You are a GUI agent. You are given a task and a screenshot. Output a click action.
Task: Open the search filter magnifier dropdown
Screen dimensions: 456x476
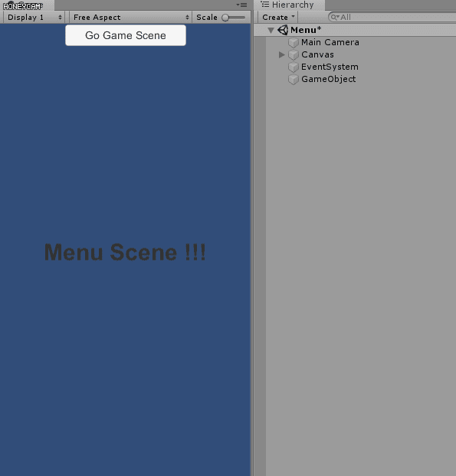click(x=335, y=18)
